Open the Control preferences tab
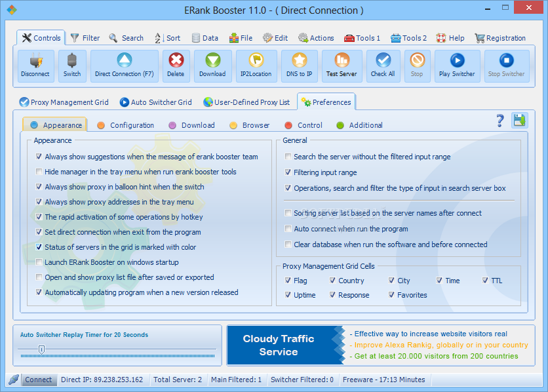This screenshot has height=392, width=548. pyautogui.click(x=303, y=125)
